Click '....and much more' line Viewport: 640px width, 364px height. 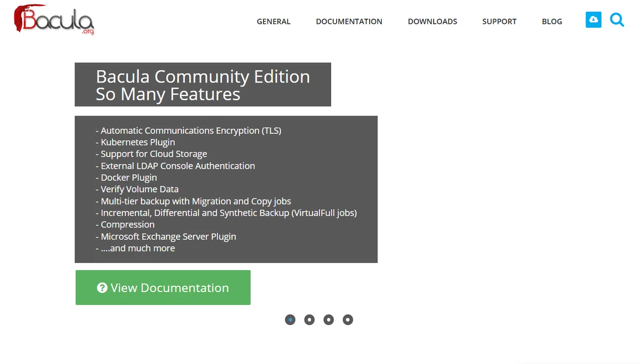pos(135,248)
